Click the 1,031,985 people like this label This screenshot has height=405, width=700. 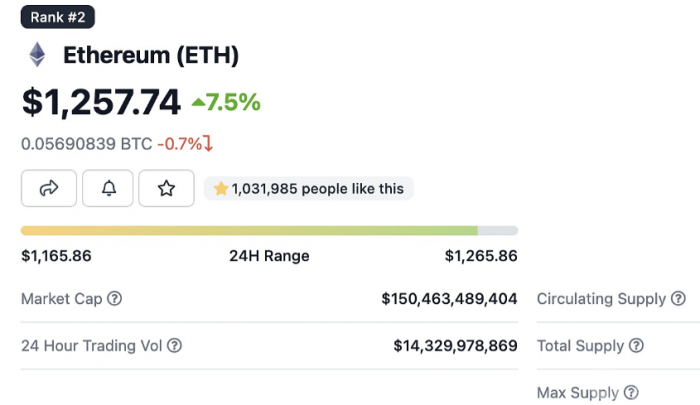point(317,188)
